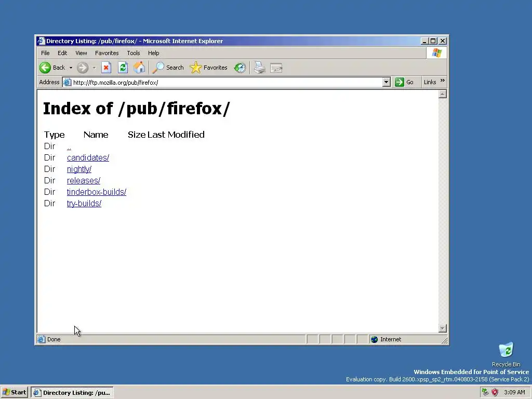
Task: Click the page icon beside Done status
Action: [x=42, y=339]
